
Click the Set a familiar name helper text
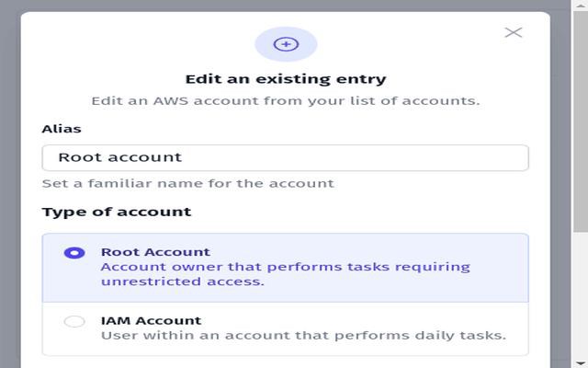click(x=187, y=183)
